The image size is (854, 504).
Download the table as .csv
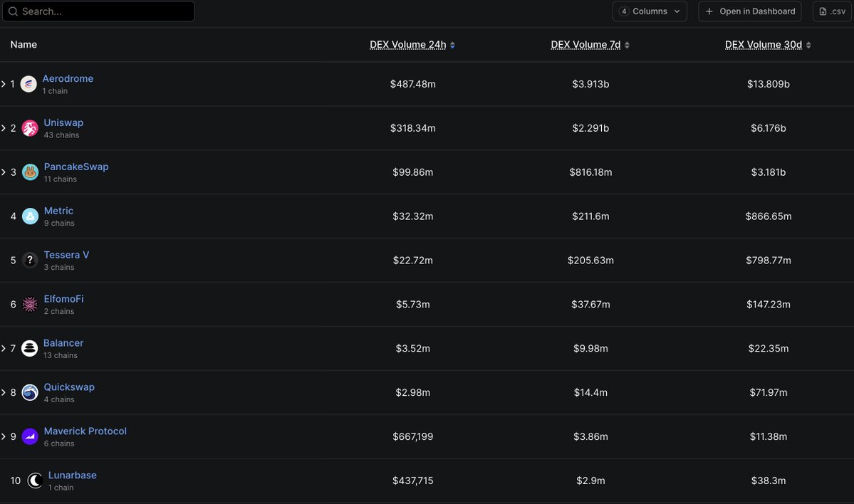(832, 11)
